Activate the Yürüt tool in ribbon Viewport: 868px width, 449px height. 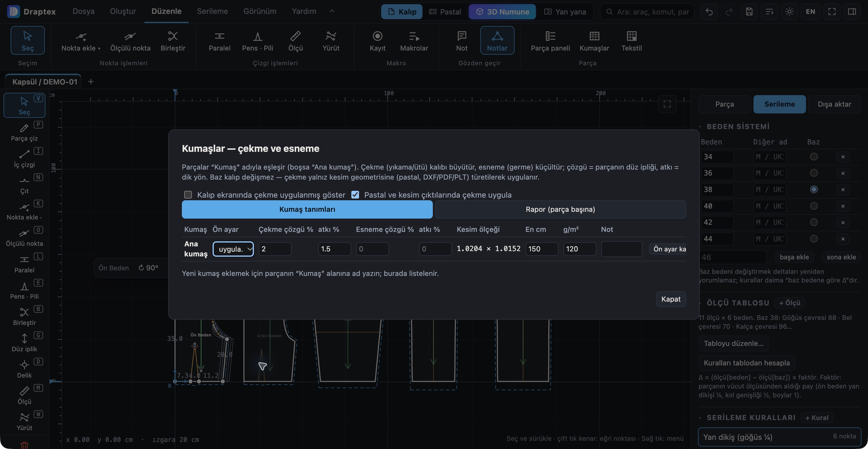pyautogui.click(x=331, y=40)
